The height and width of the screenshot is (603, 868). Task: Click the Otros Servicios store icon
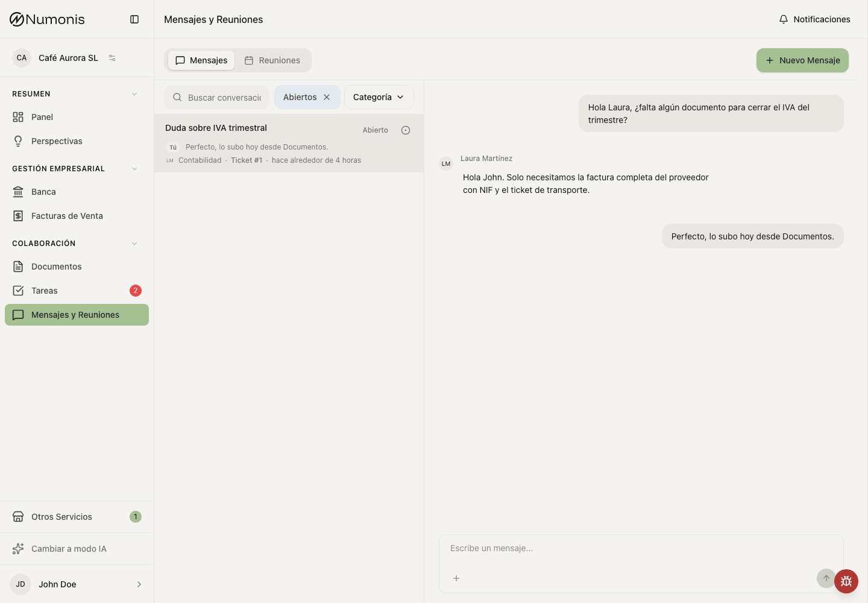tap(18, 517)
